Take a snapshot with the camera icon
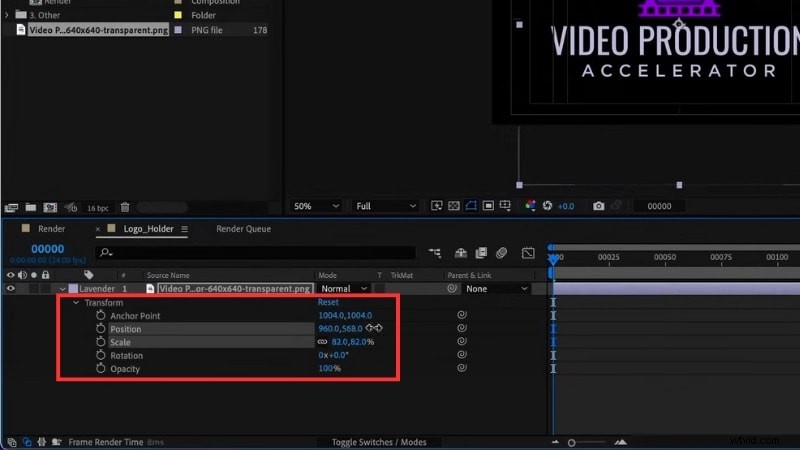Viewport: 800px width, 450px height. point(598,206)
